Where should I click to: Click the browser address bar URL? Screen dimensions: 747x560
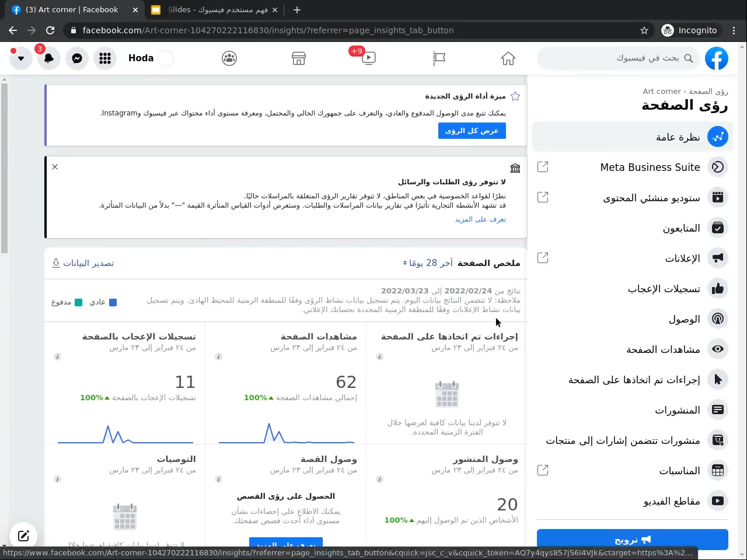pyautogui.click(x=268, y=30)
